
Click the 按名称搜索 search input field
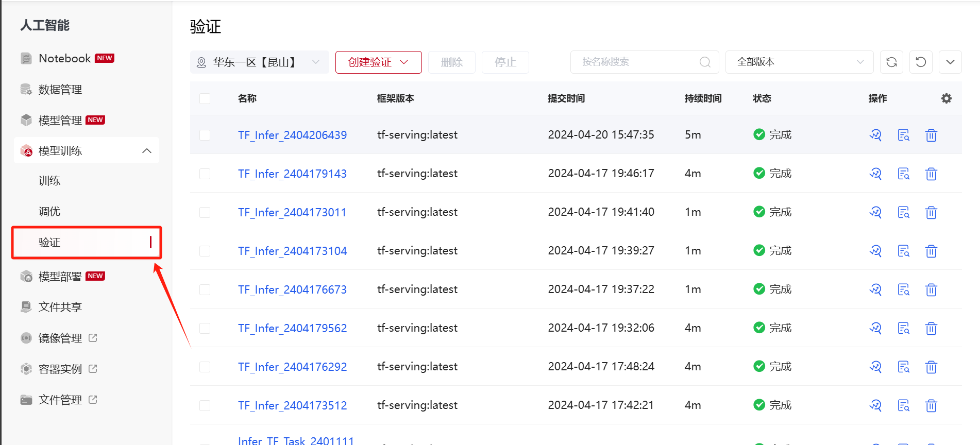pyautogui.click(x=636, y=62)
